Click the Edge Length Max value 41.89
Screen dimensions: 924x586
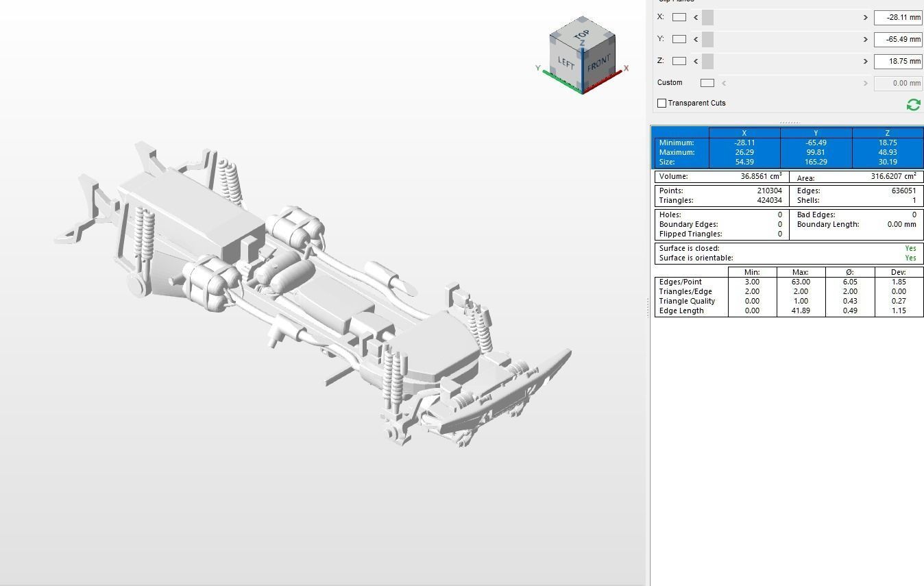(x=801, y=310)
